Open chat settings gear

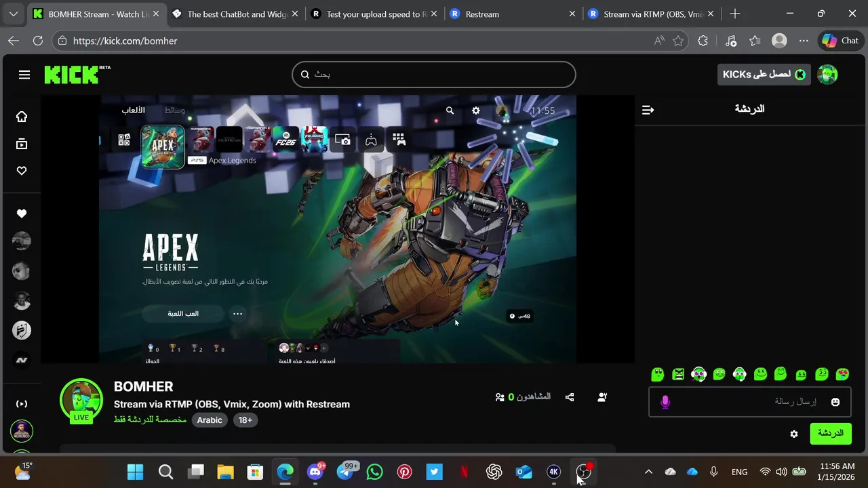(794, 434)
